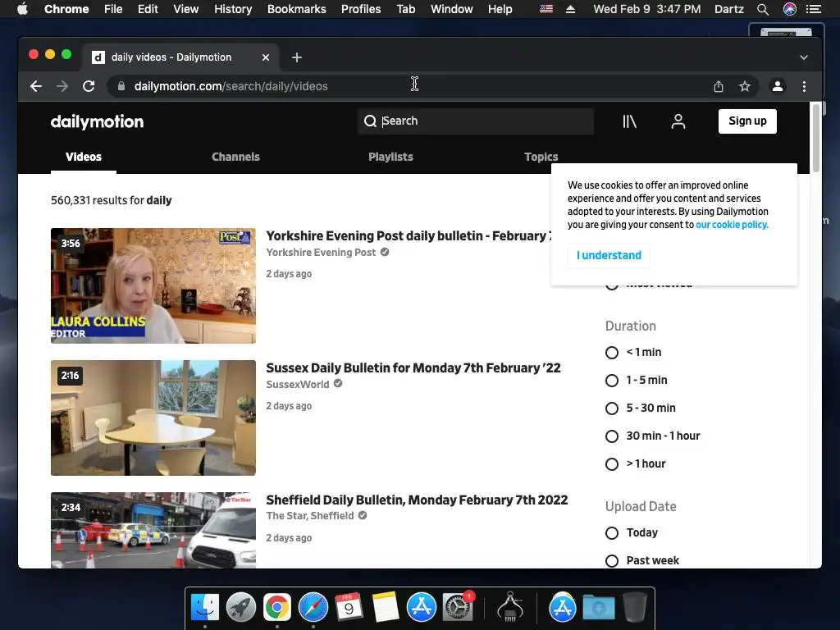840x630 pixels.
Task: Focus the Dailymotion Search field
Action: (476, 121)
